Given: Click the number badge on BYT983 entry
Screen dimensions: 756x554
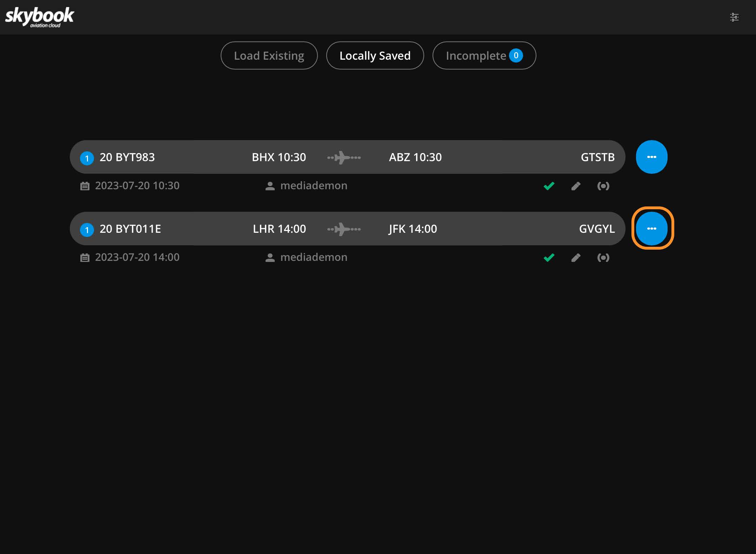Looking at the screenshot, I should pyautogui.click(x=86, y=157).
